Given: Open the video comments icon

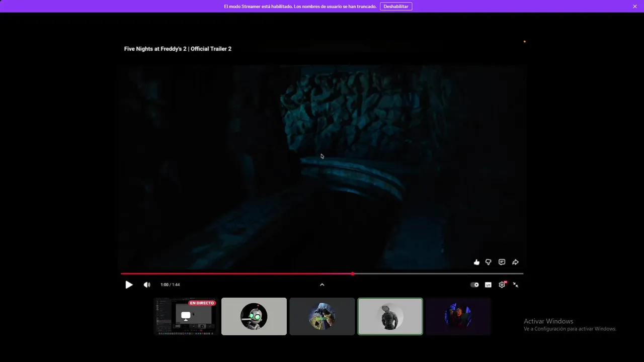Looking at the screenshot, I should (502, 262).
